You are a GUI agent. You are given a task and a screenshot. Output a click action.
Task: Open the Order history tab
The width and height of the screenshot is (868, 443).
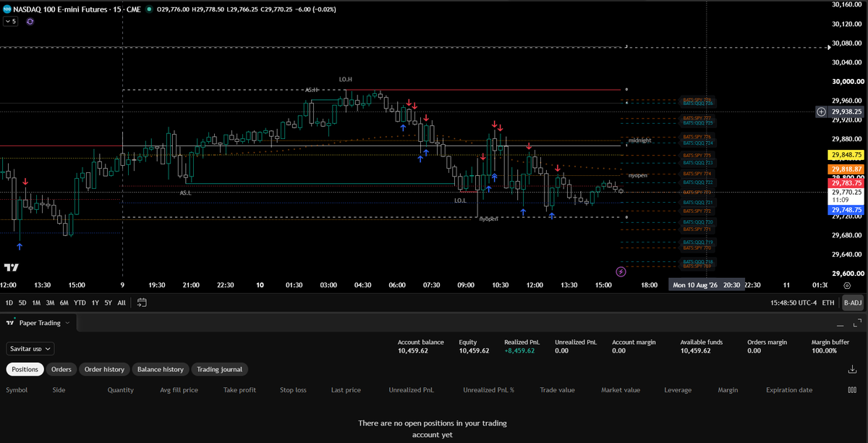tap(104, 369)
